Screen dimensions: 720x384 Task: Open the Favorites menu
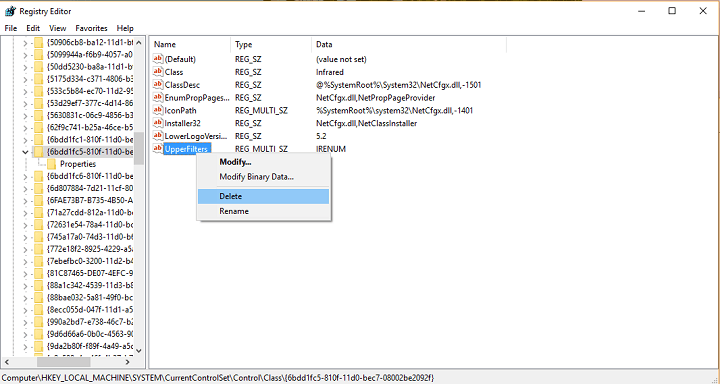[91, 28]
